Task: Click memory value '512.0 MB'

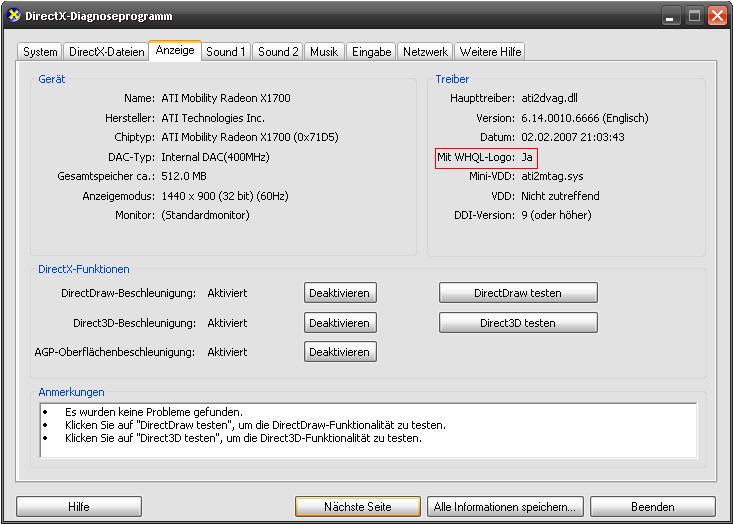Action: (184, 176)
